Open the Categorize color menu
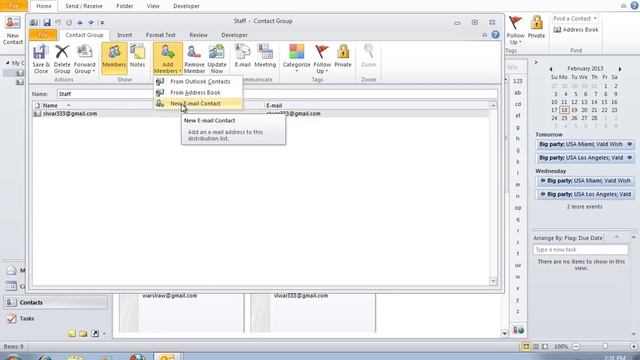This screenshot has width=640, height=360. (297, 59)
